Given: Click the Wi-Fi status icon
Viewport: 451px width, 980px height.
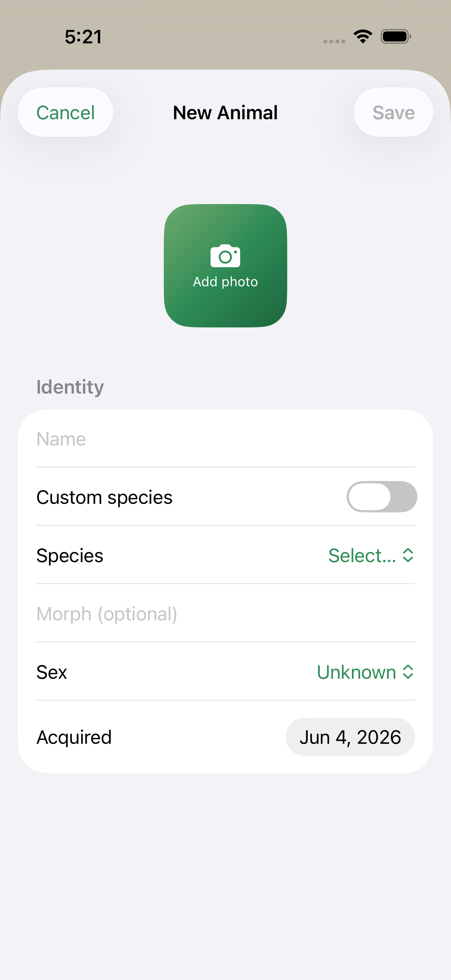Looking at the screenshot, I should click(363, 37).
